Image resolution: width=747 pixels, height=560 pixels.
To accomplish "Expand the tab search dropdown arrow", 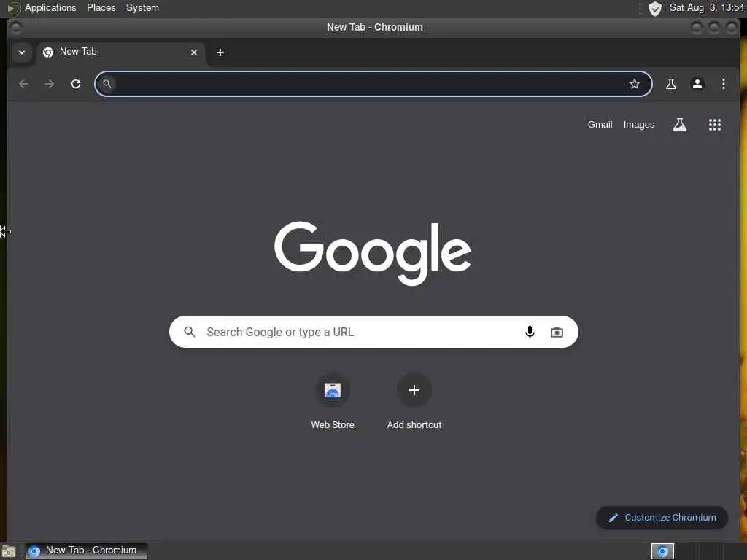I will (x=21, y=52).
